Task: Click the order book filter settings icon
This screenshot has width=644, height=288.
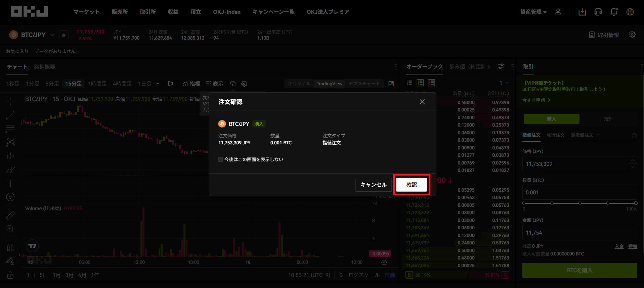Action: (501, 66)
